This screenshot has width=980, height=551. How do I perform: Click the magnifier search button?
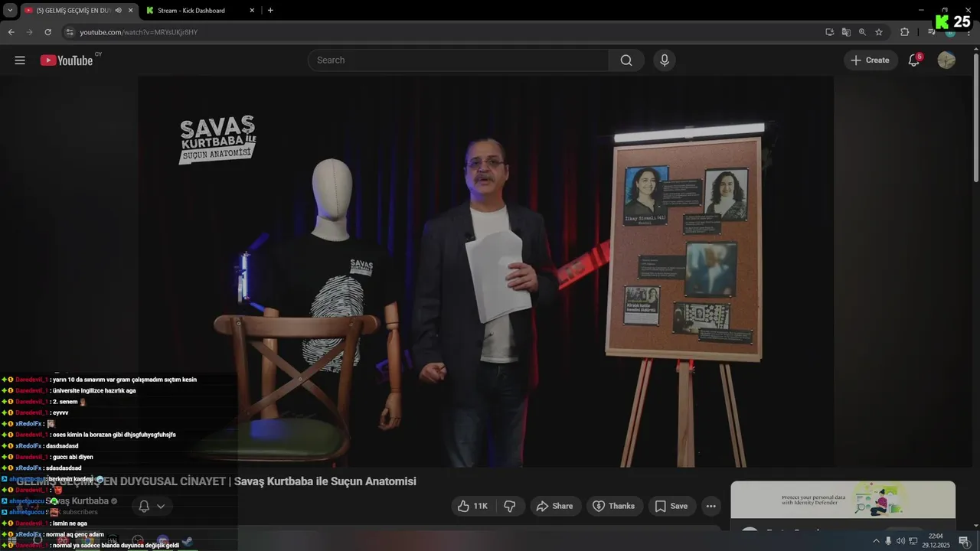pyautogui.click(x=626, y=60)
